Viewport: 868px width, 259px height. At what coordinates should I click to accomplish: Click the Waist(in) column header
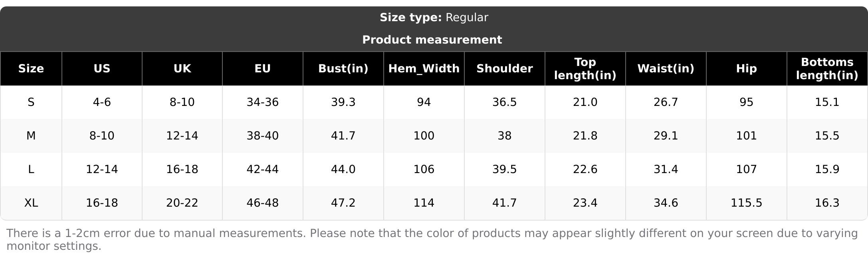pyautogui.click(x=666, y=69)
